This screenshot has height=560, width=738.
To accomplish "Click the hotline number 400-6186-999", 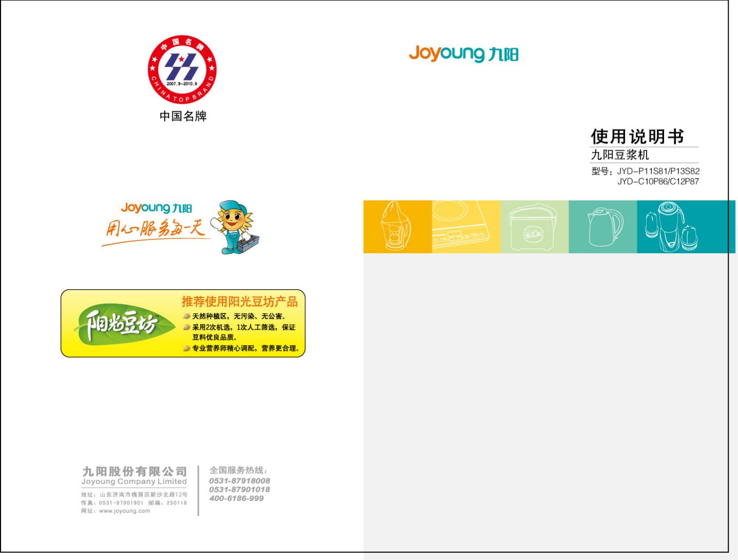I will tap(236, 498).
